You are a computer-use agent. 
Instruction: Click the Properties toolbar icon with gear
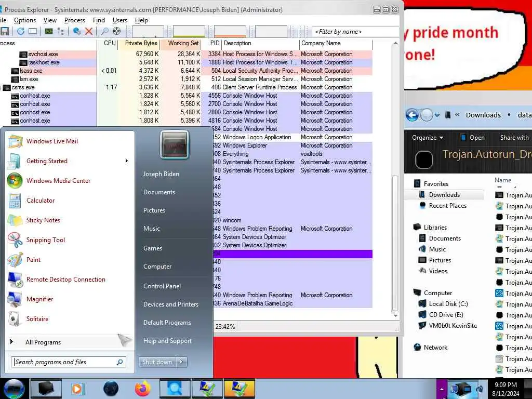[x=77, y=31]
